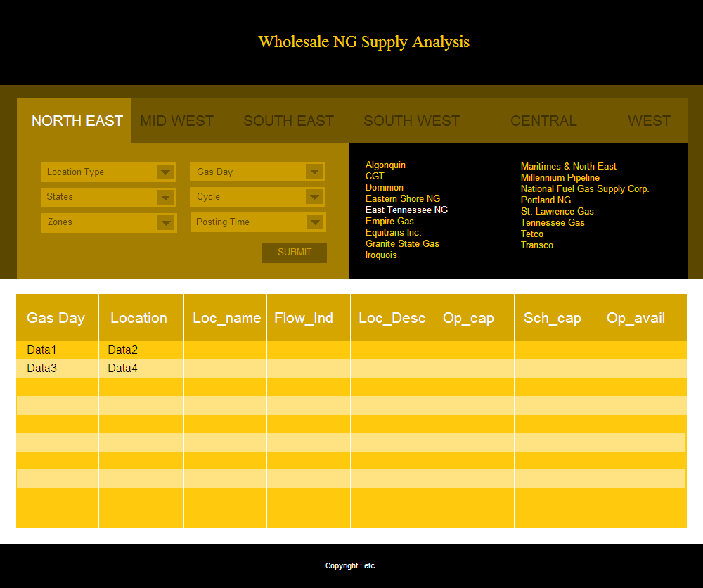Click the Gas Day column header
Image resolution: width=703 pixels, height=588 pixels.
coord(58,318)
